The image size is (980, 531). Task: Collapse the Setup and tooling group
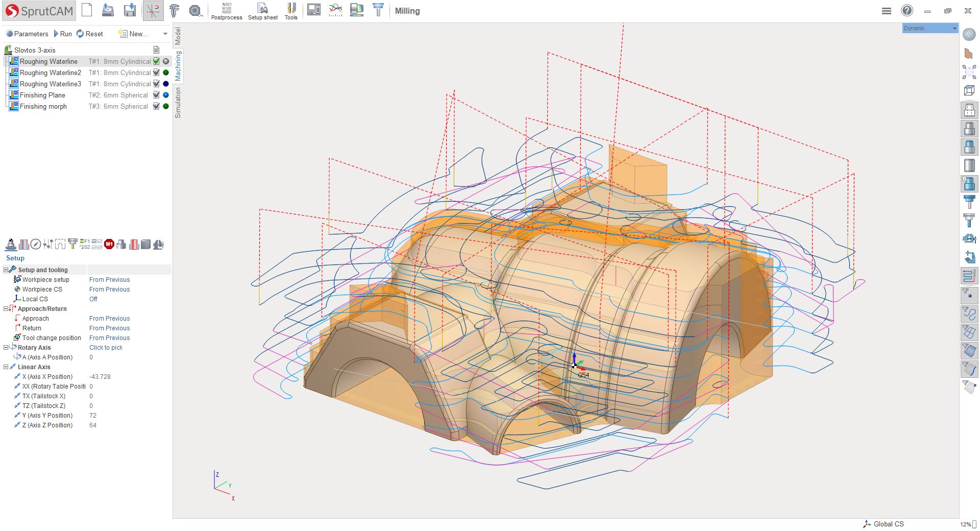coord(6,270)
